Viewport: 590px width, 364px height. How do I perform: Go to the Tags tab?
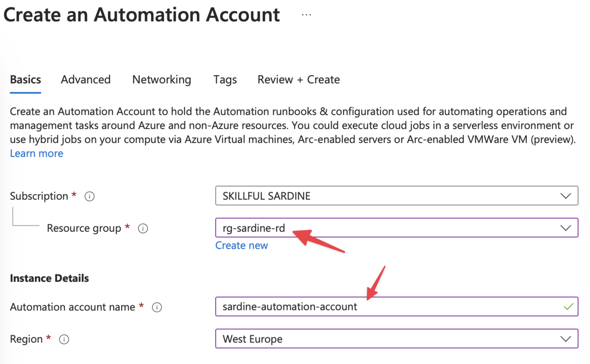click(225, 80)
